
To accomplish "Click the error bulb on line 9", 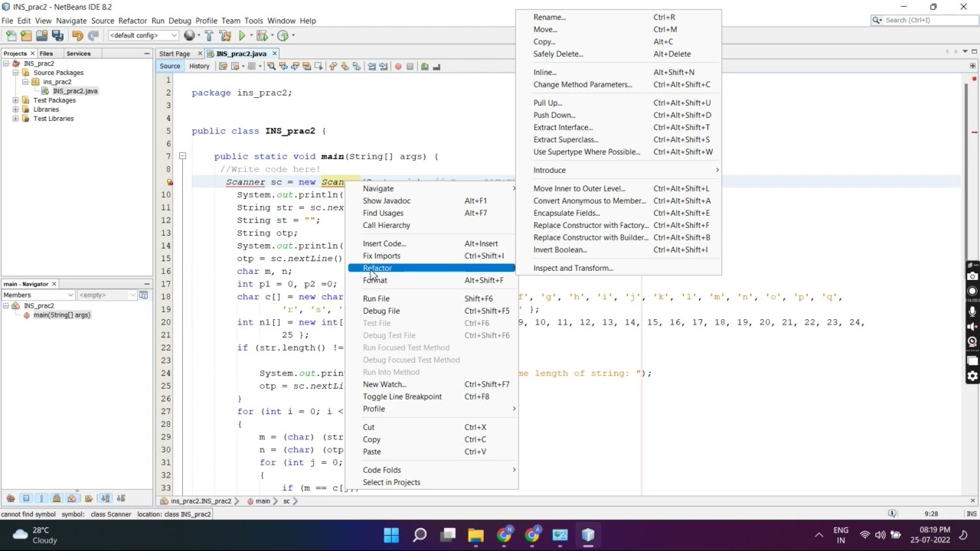I will pyautogui.click(x=169, y=182).
